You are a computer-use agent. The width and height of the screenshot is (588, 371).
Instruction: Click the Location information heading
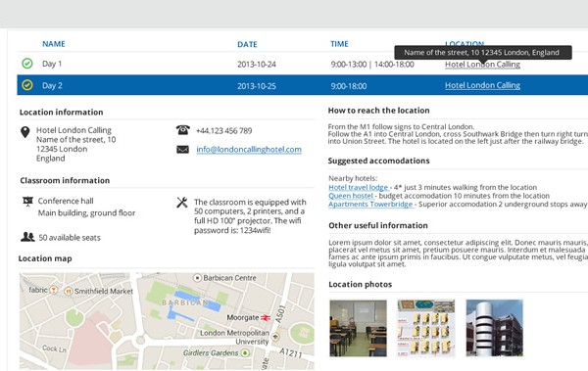click(61, 112)
